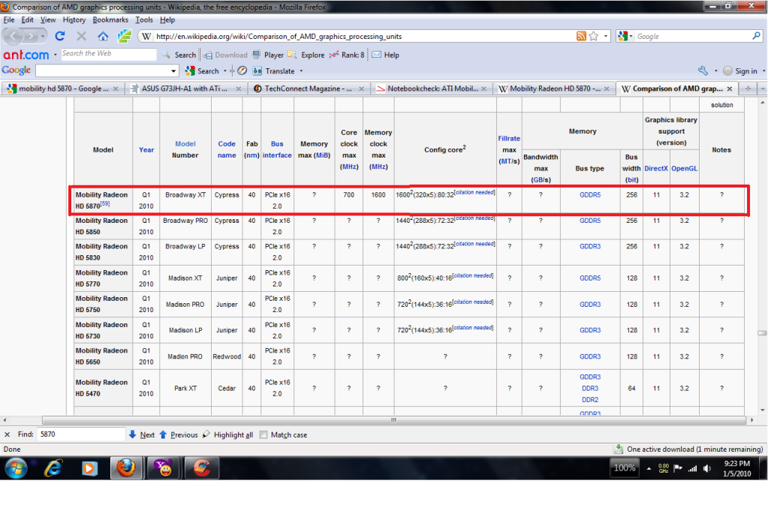Open Ant.com Explore
This screenshot has height=532, width=768.
tap(306, 55)
